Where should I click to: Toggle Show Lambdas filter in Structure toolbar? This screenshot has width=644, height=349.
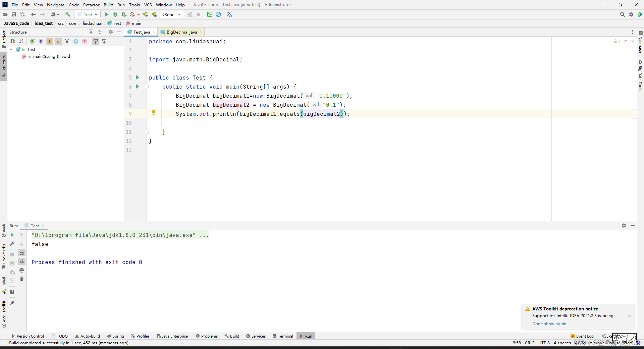click(x=85, y=41)
